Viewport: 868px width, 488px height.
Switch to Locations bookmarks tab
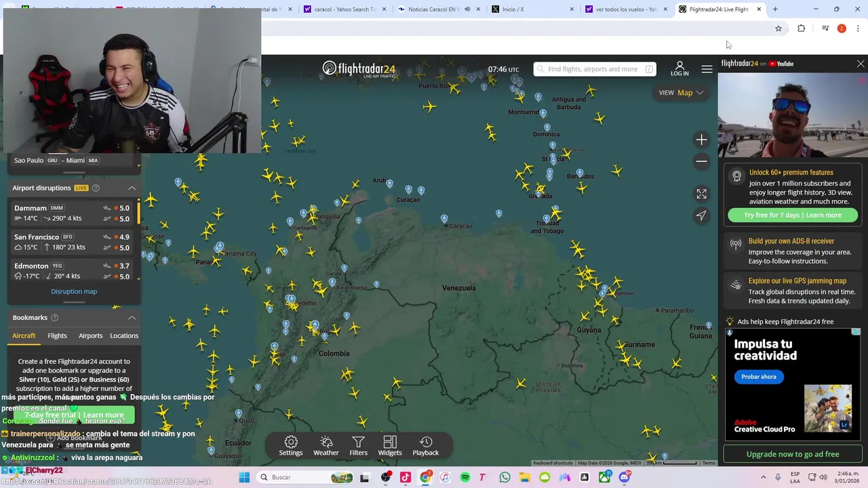pos(124,335)
